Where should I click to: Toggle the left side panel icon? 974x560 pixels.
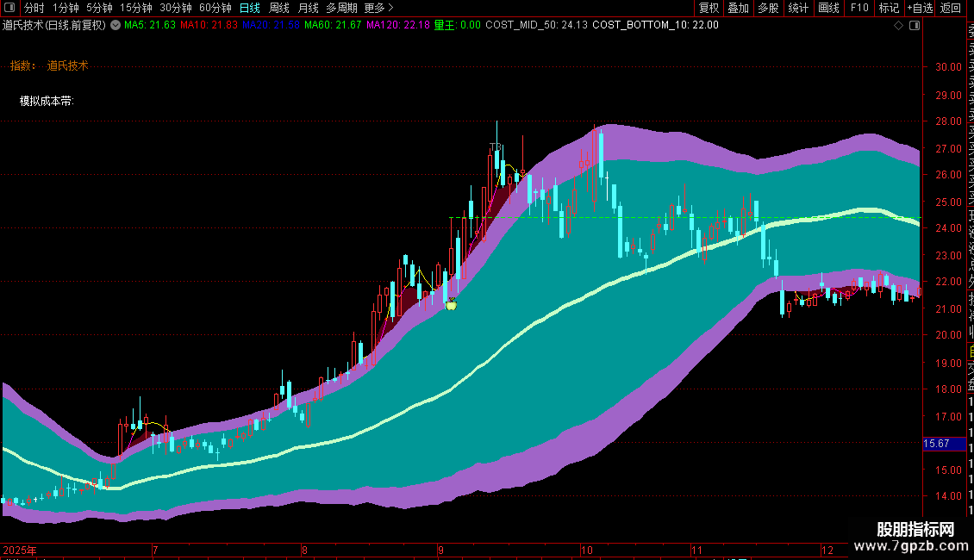[9, 8]
